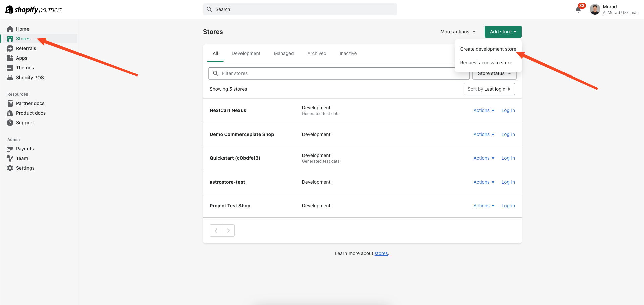The height and width of the screenshot is (305, 644).
Task: Click the Referrals icon in sidebar
Action: [10, 48]
